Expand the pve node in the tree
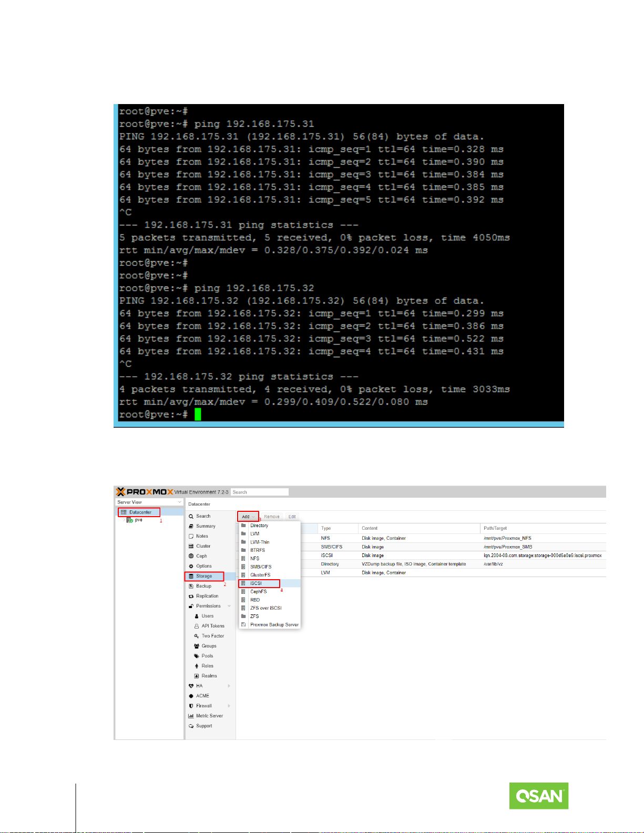Viewport: 644px width, 833px height. (124, 520)
